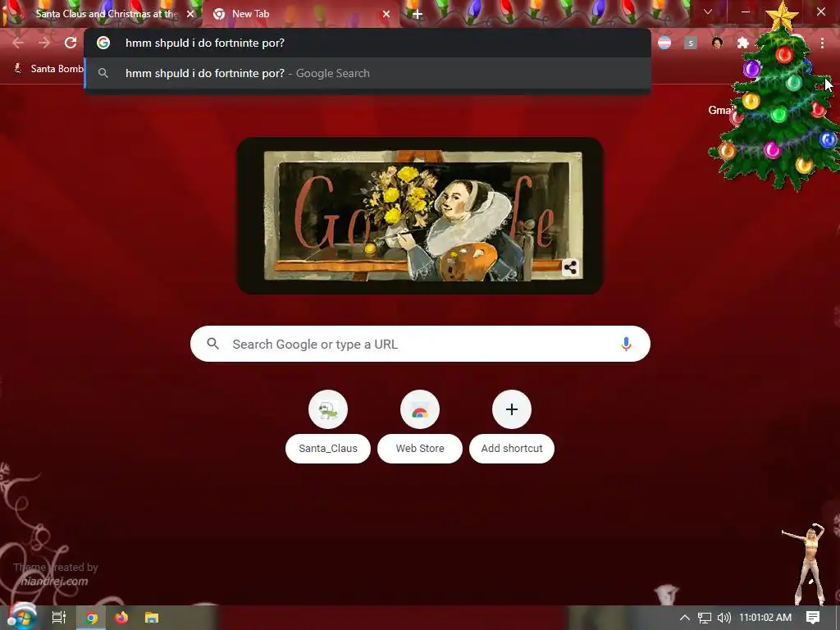This screenshot has height=630, width=840.
Task: Click the profile avatar extension icon
Action: tap(717, 43)
